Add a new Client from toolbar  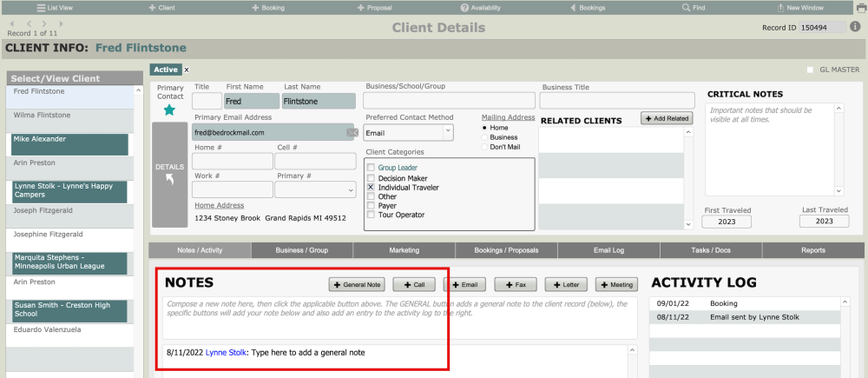click(x=162, y=8)
